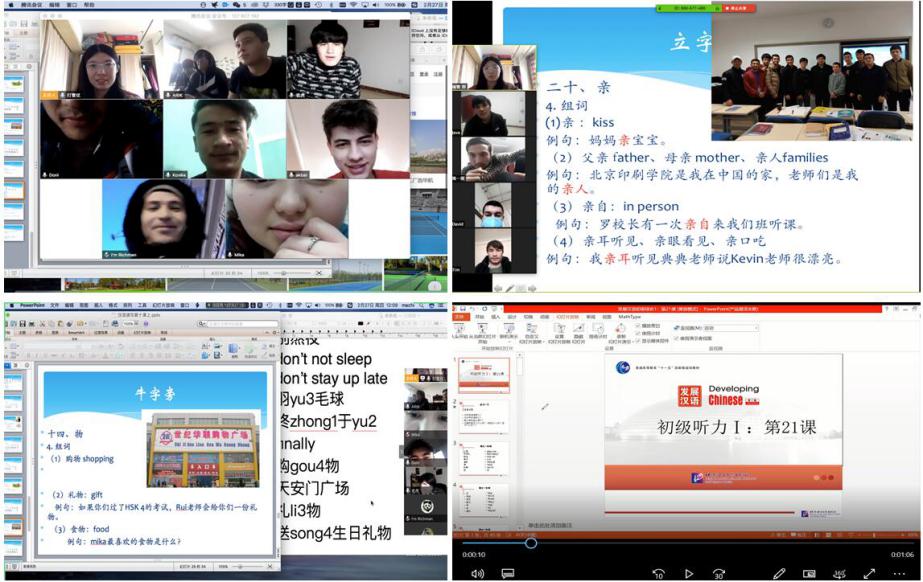The image size is (923, 582).
Task: Click the play button in video player
Action: tap(688, 573)
